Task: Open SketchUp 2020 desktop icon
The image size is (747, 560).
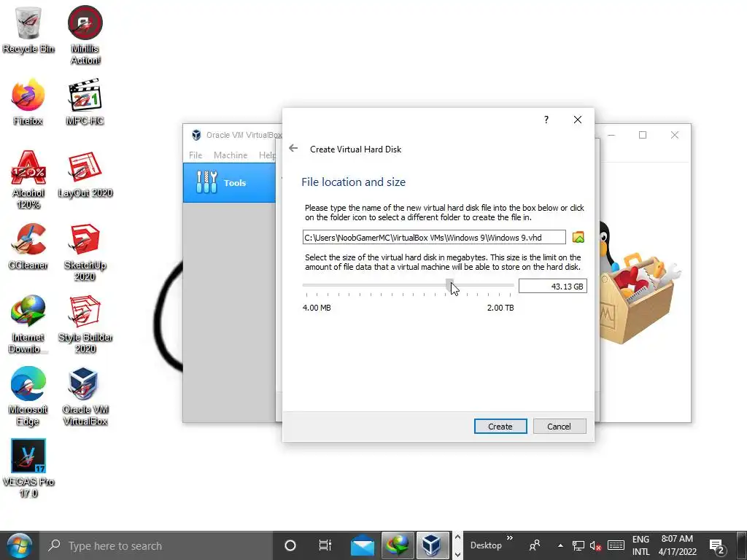Action: tap(85, 252)
